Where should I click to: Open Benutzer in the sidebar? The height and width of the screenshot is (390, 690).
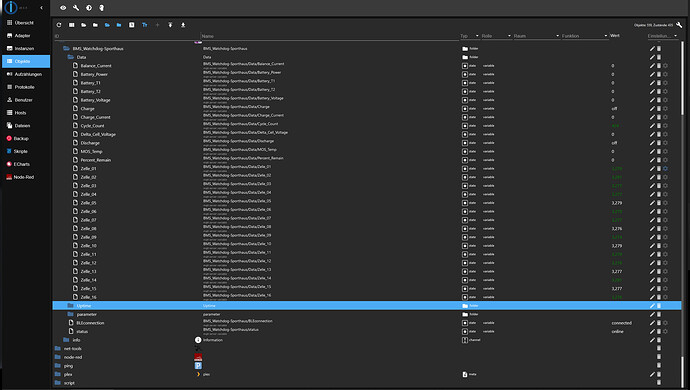coord(26,100)
